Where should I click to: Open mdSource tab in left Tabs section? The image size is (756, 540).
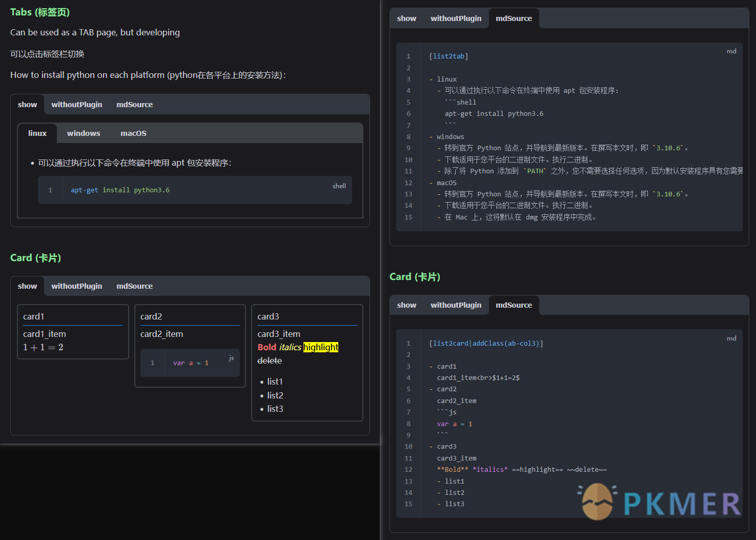click(x=134, y=105)
